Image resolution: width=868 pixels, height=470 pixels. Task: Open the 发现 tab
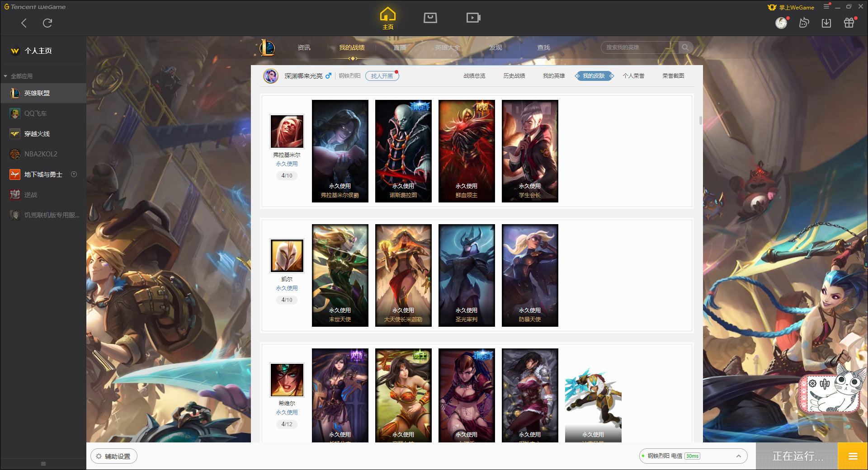pyautogui.click(x=495, y=47)
